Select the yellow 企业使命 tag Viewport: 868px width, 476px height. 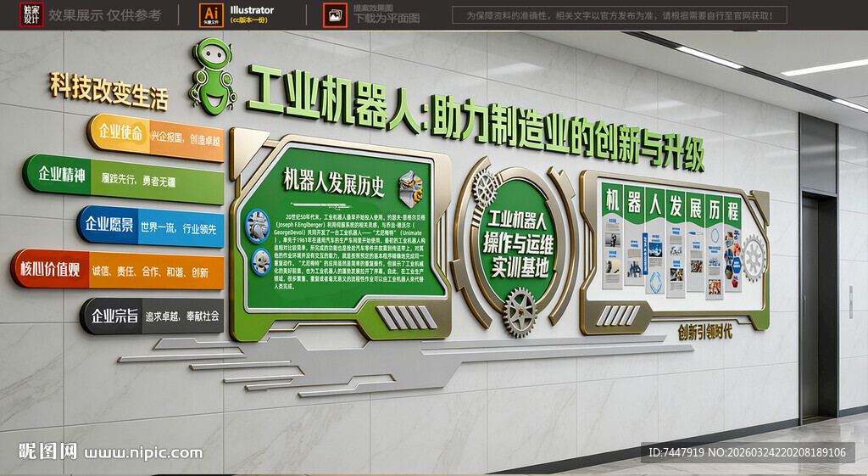(x=120, y=132)
